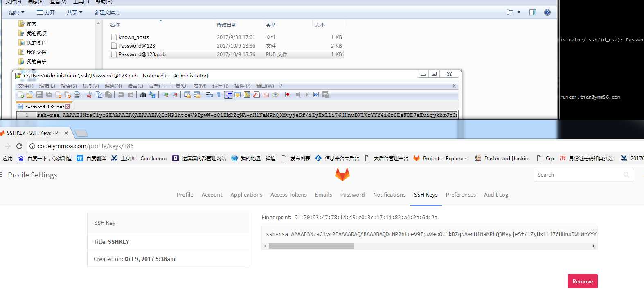Open view options dropdown arrow in Explorer
644x306 pixels.
pyautogui.click(x=519, y=12)
